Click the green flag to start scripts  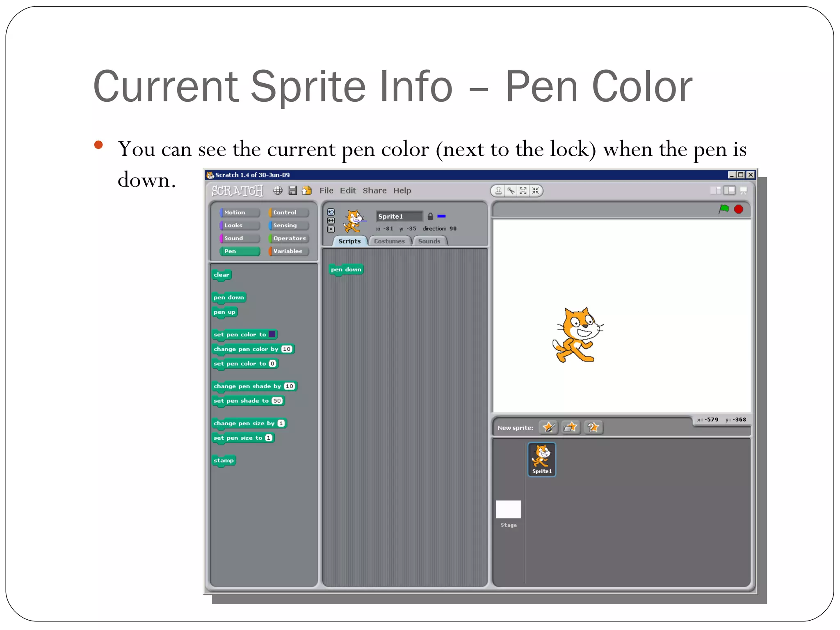coord(724,209)
